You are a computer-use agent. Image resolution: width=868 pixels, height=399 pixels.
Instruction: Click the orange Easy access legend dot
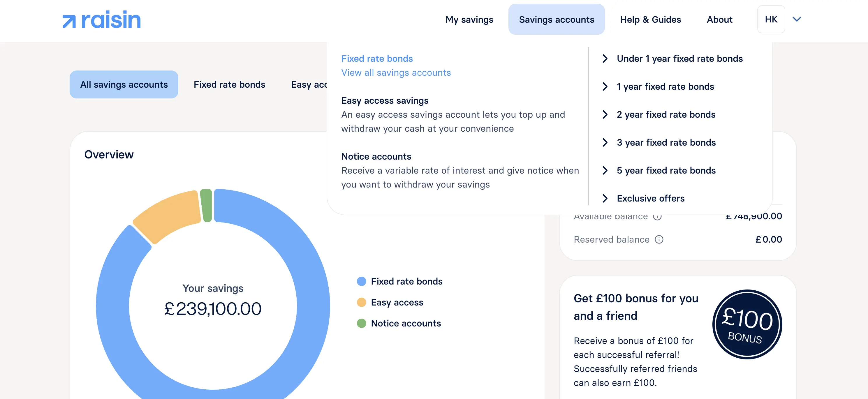pos(361,302)
